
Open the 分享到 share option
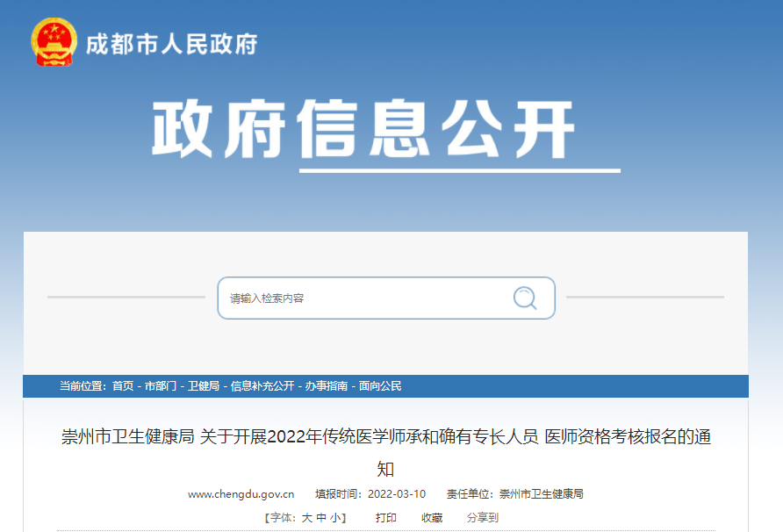(482, 518)
